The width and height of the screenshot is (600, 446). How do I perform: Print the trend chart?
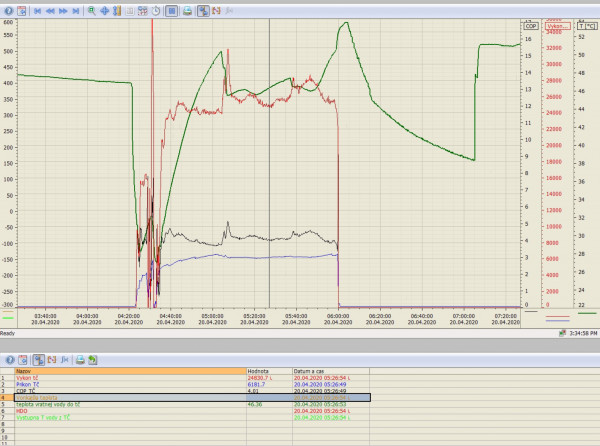coord(187,11)
